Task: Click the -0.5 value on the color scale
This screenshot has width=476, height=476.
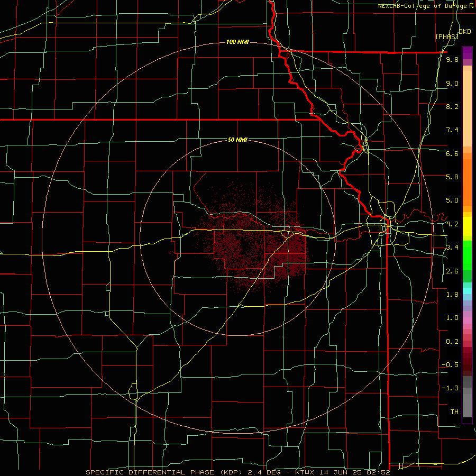Action: pyautogui.click(x=450, y=365)
